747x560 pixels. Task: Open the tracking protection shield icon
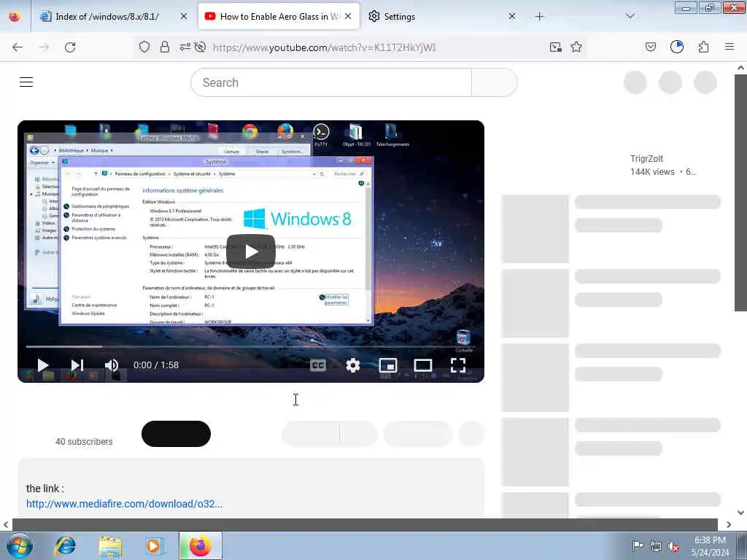pyautogui.click(x=144, y=47)
